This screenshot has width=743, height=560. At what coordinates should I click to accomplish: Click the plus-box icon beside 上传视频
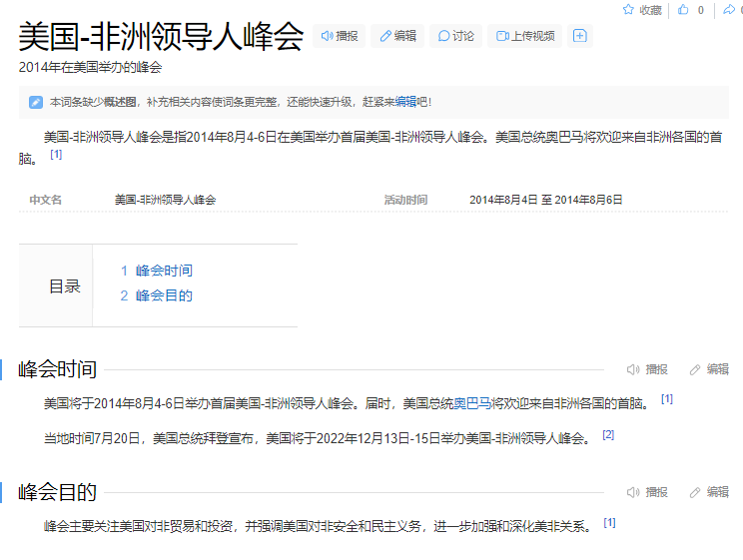point(580,36)
